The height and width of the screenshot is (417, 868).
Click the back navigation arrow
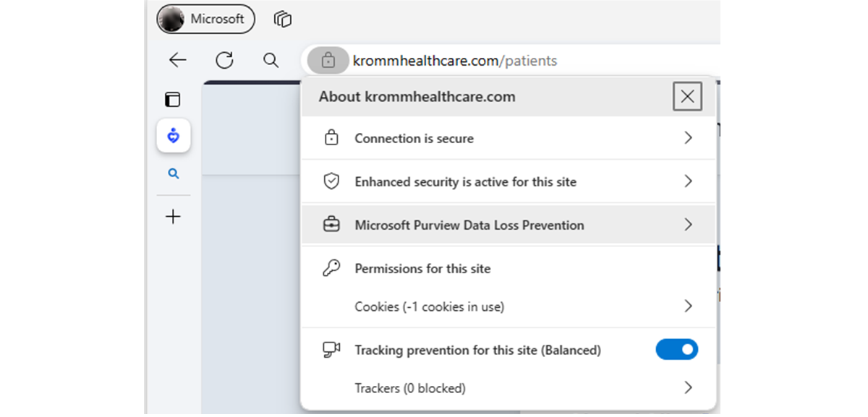177,61
